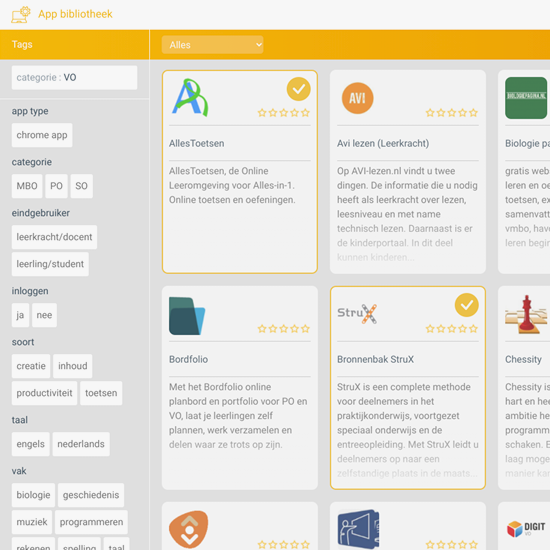550x550 pixels.
Task: Open the AllesToetsen app logo
Action: point(190,98)
